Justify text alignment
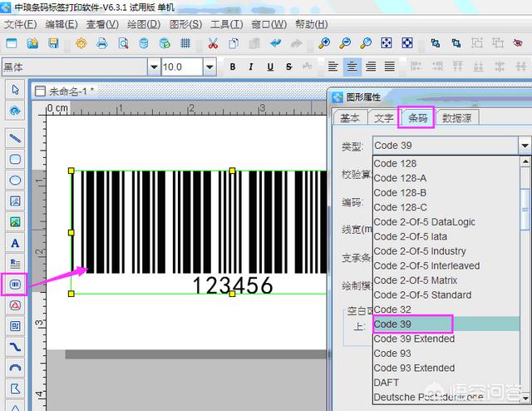 (390, 67)
